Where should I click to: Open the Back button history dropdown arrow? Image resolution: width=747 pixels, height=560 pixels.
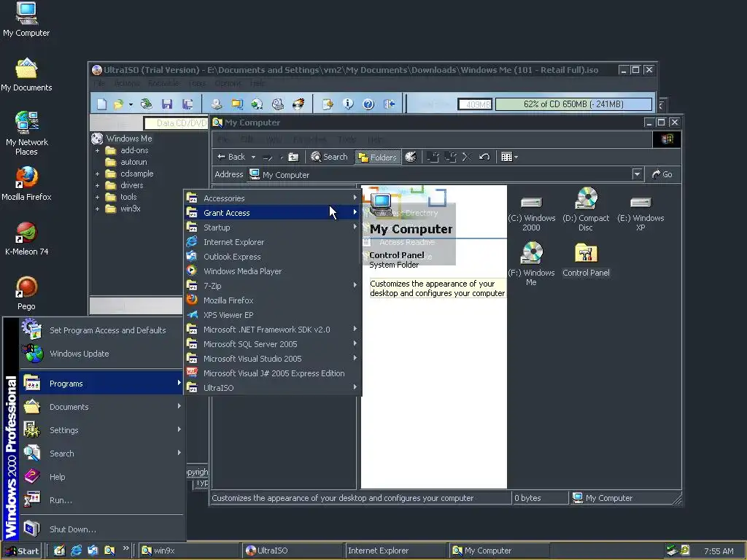coord(253,157)
